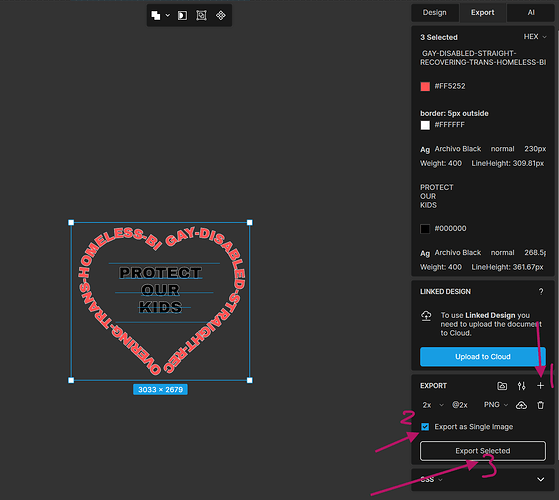Open the AI tab

(x=531, y=12)
